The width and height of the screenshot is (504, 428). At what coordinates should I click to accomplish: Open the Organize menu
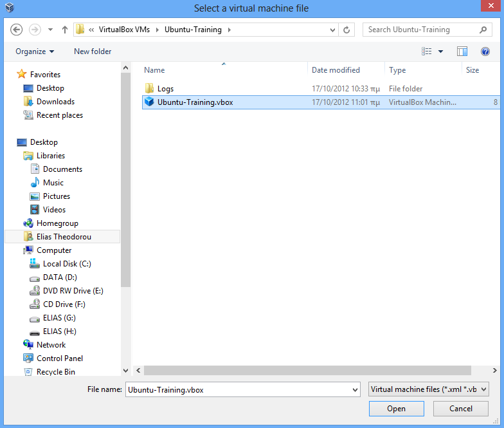(x=35, y=51)
